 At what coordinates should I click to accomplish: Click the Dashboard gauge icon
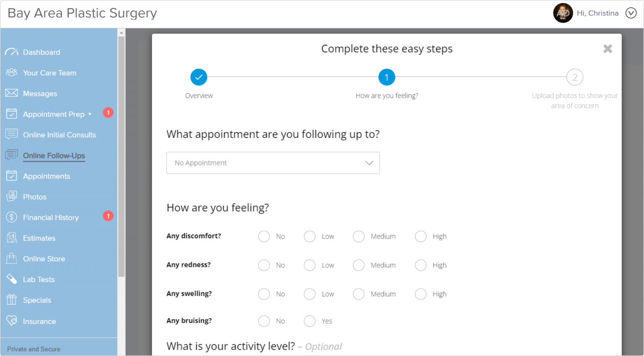coord(12,52)
